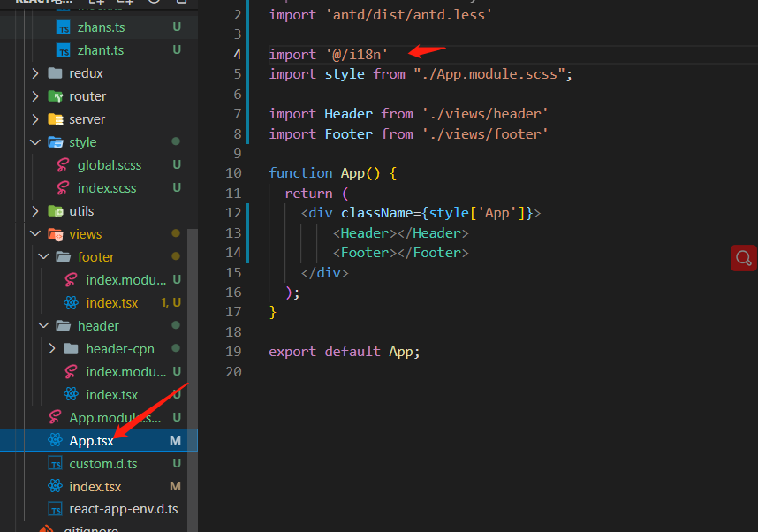Click React icon beside App.tsx
This screenshot has width=758, height=532.
tap(55, 440)
